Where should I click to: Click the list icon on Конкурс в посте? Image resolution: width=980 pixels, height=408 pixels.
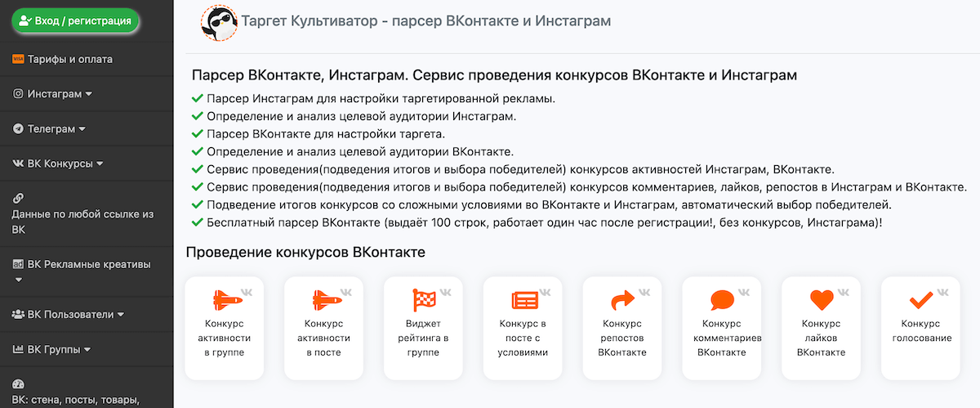pos(524,300)
